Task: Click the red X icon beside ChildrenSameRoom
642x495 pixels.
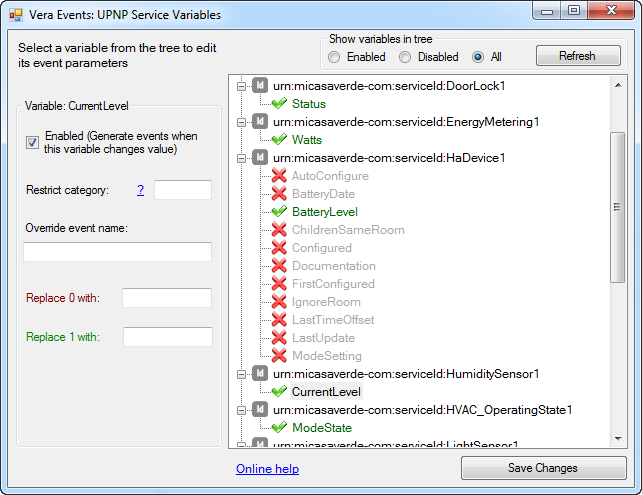Action: 279,230
